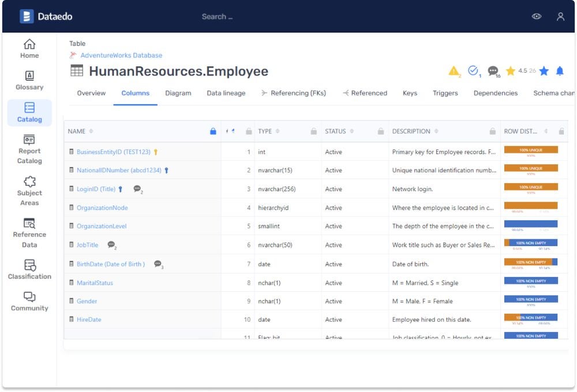
Task: Open the user profile icon
Action: click(560, 16)
